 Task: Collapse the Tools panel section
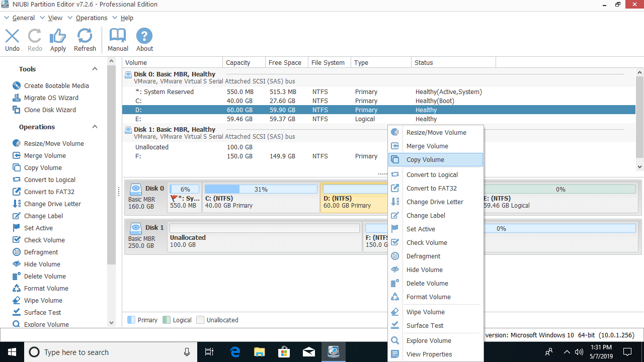pos(95,69)
